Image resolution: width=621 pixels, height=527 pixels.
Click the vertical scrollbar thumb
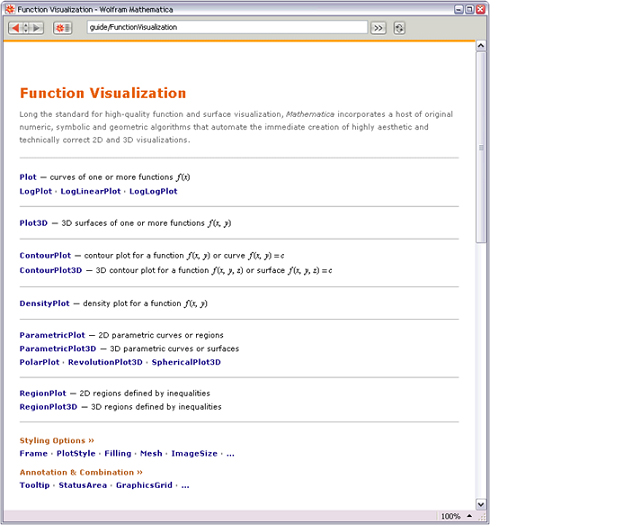481,147
